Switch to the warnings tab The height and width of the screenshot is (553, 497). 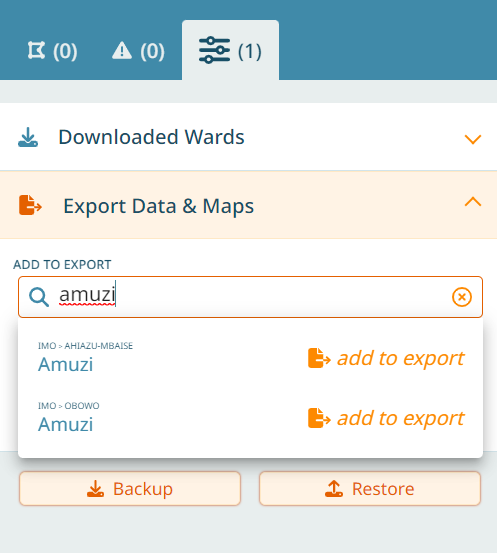pos(138,50)
